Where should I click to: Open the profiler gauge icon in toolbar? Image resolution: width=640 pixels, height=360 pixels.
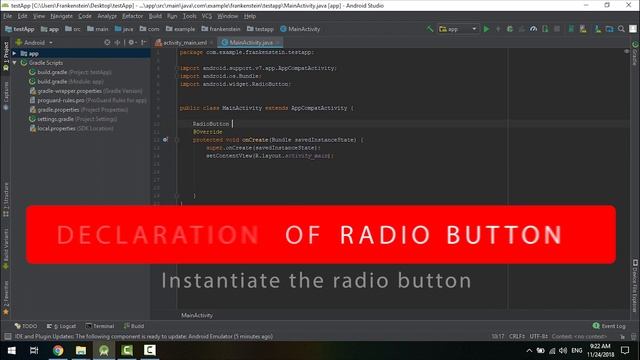533,29
